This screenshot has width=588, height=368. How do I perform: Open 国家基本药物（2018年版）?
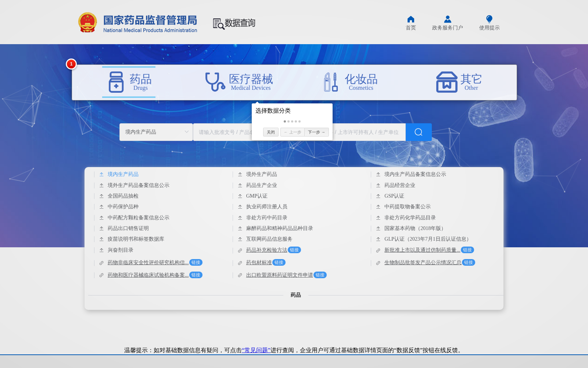pyautogui.click(x=415, y=229)
